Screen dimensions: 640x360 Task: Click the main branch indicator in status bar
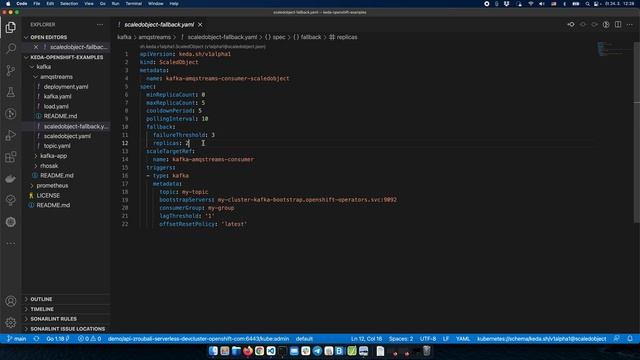[16, 339]
